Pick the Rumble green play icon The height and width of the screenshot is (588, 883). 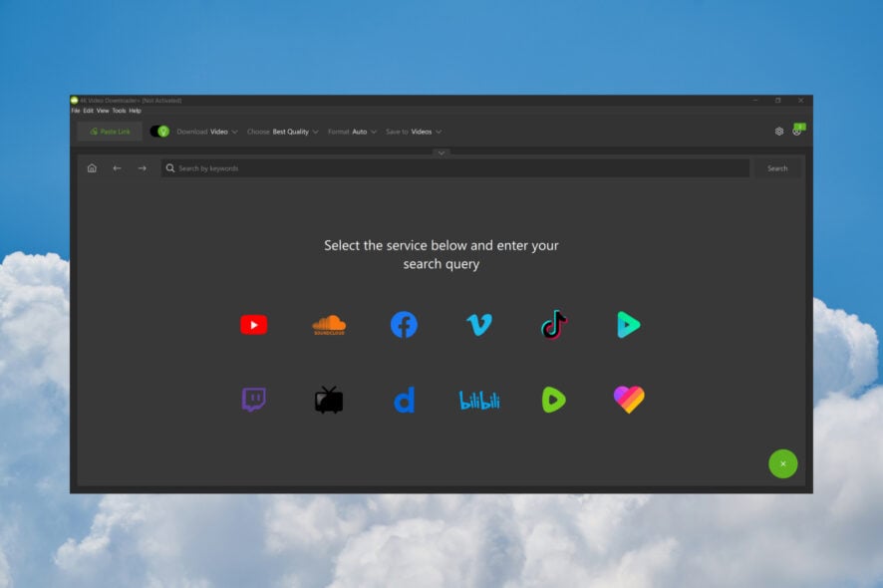pos(553,400)
